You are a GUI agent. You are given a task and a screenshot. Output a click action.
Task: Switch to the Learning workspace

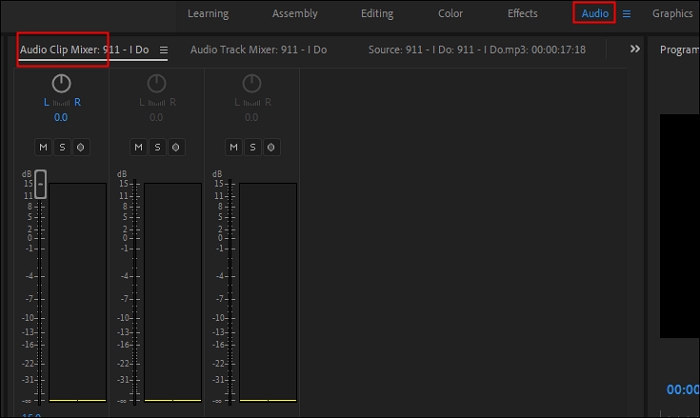point(208,13)
